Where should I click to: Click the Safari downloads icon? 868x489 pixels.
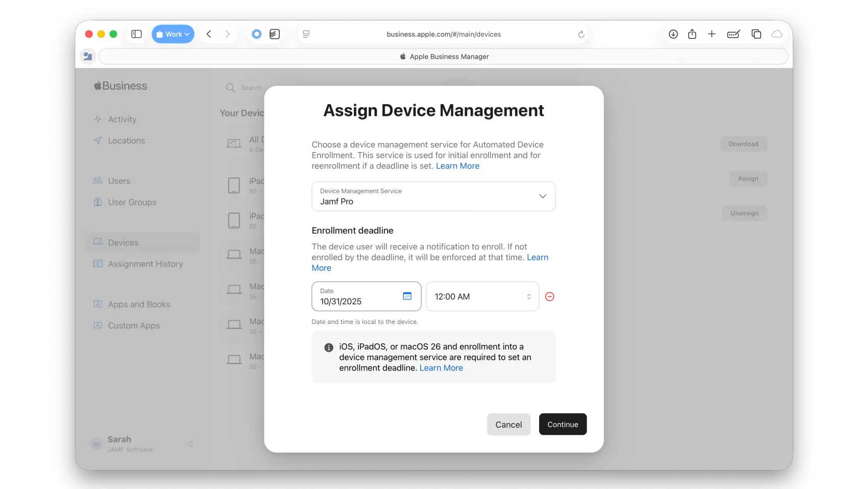(673, 34)
